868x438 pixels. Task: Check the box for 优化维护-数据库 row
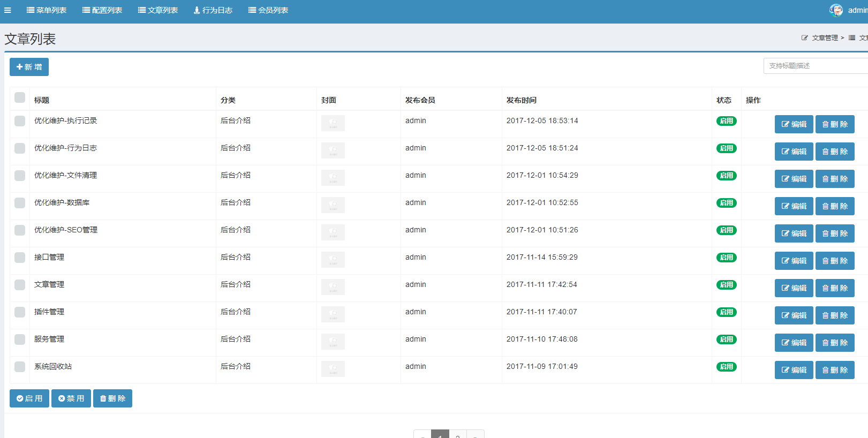20,203
